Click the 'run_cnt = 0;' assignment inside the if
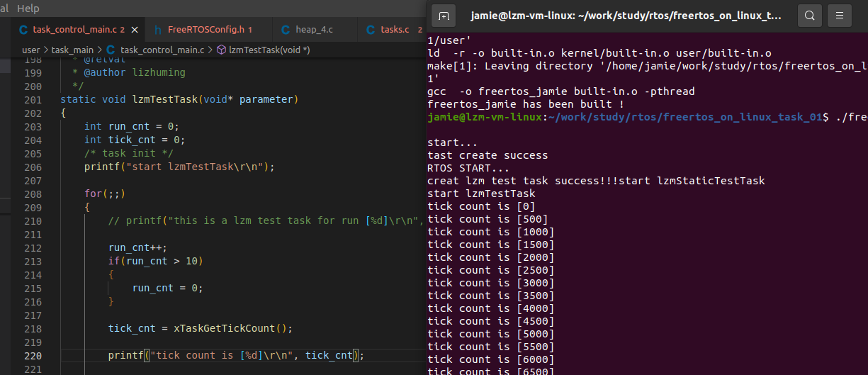Viewport: 868px width, 375px height. [168, 289]
